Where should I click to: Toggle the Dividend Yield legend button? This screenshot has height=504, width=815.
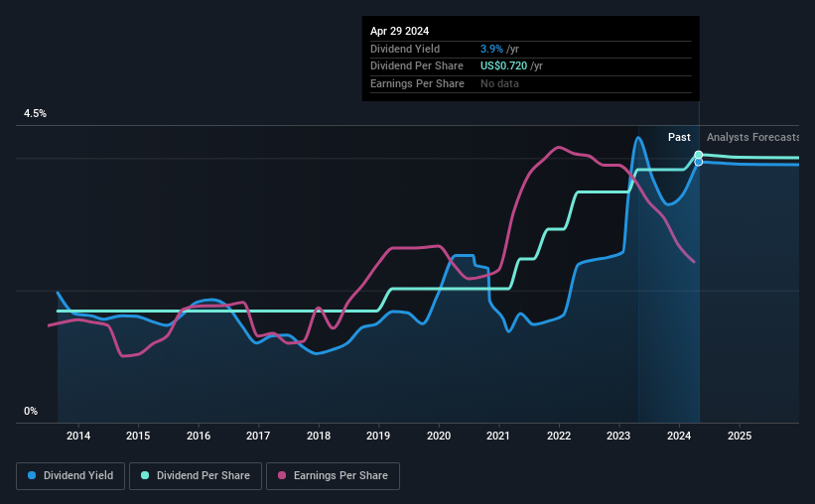pos(70,476)
